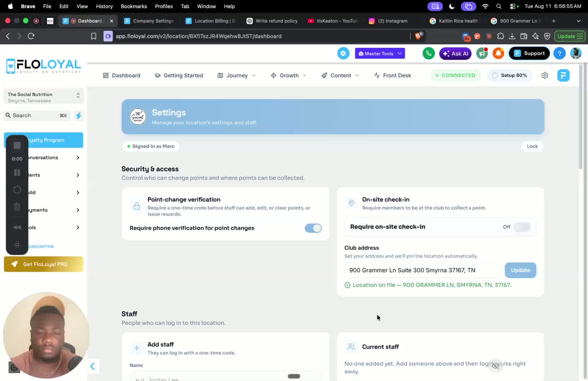Viewport: 588px width, 381px height.
Task: Click the blue FloLoyal F icon in nav bar
Action: (x=563, y=75)
